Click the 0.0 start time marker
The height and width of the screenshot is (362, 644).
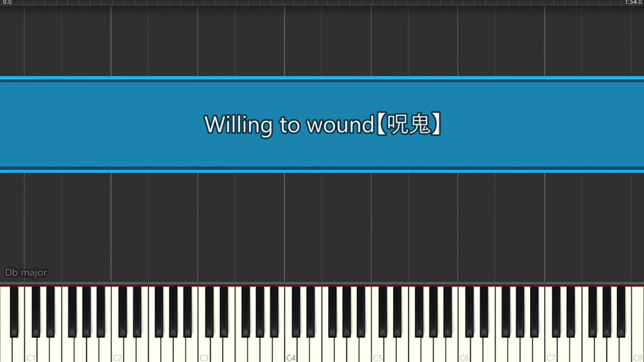(x=7, y=3)
